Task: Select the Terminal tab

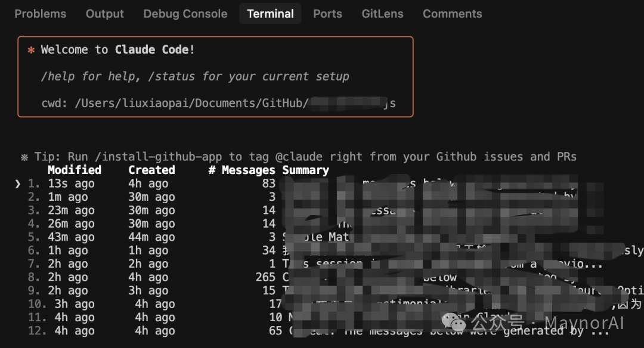Action: pyautogui.click(x=270, y=14)
